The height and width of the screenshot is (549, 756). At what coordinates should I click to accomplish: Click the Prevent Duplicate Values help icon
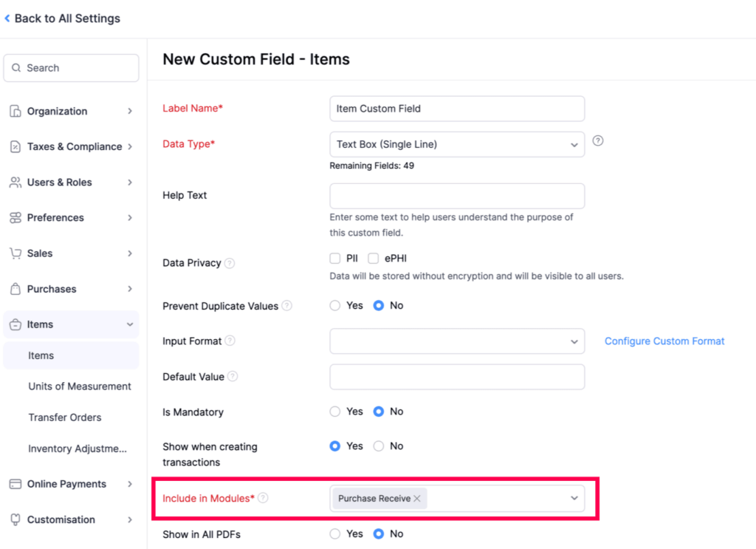click(x=286, y=306)
